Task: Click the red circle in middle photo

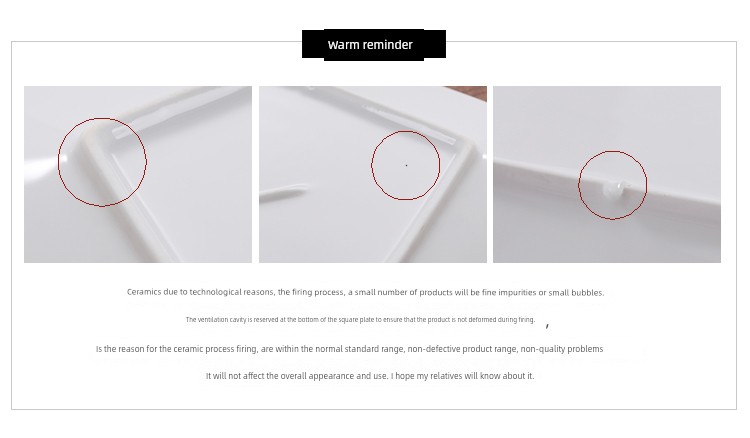Action: point(406,165)
